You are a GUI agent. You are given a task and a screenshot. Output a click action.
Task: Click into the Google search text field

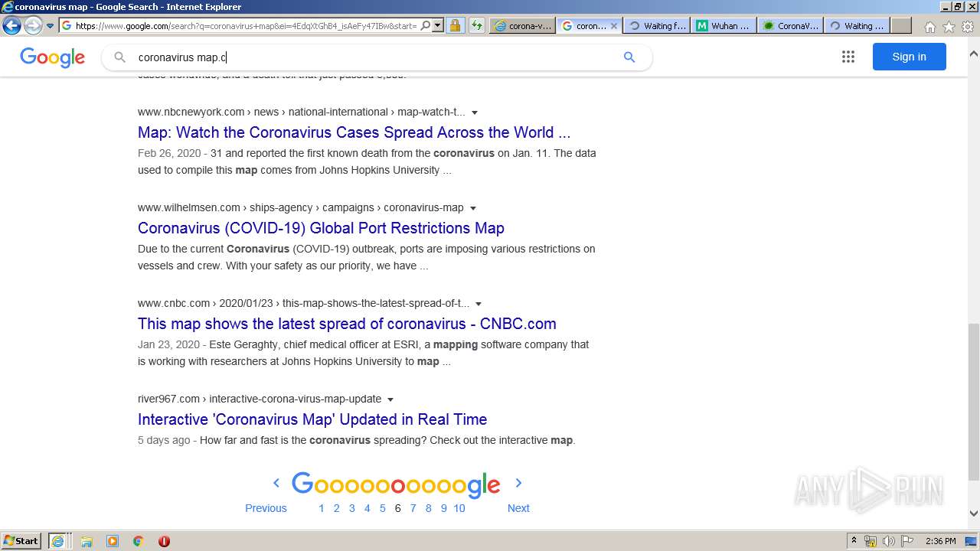coord(375,57)
